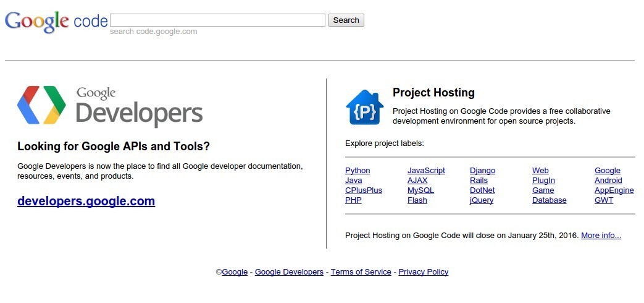This screenshot has height=303, width=644.
Task: Open the Java project label
Action: click(354, 181)
